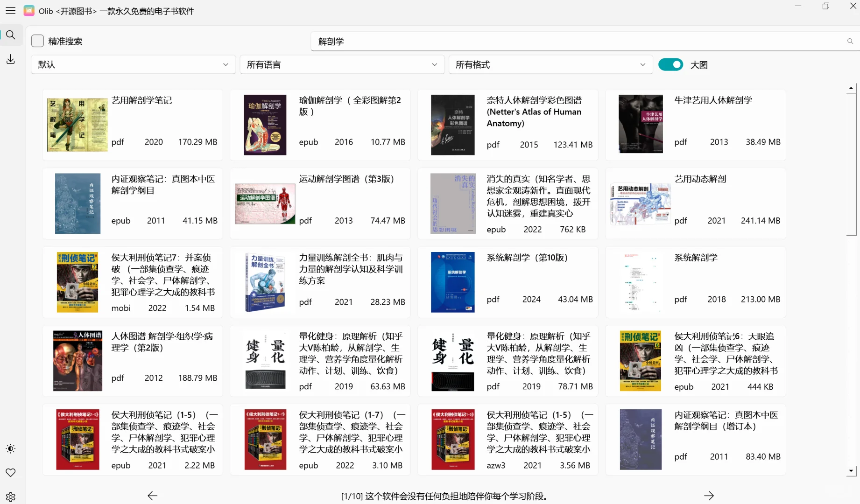Click the 762 KB file size text
This screenshot has height=504, width=860.
tap(572, 230)
